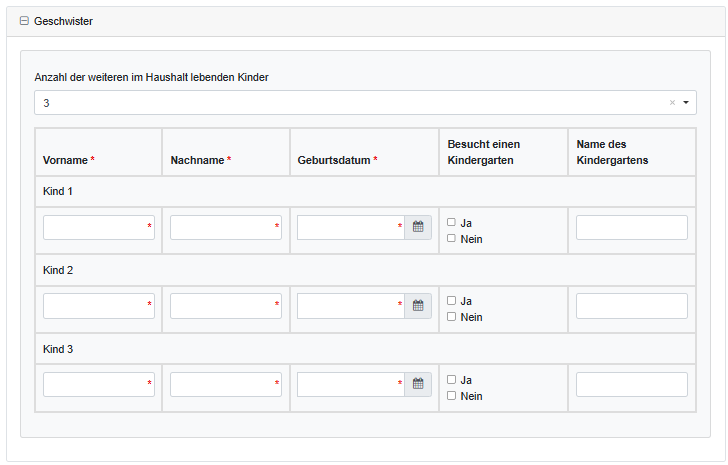Check Ja for Kind 1 kindergarten
This screenshot has width=728, height=465.
pos(452,222)
